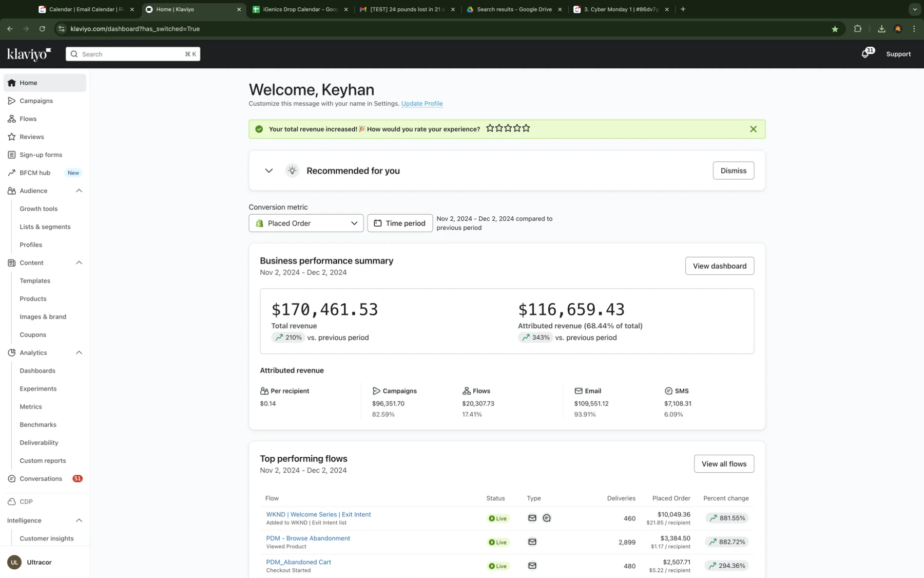Image resolution: width=924 pixels, height=578 pixels.
Task: Click the Ultracor account avatar
Action: (x=14, y=562)
